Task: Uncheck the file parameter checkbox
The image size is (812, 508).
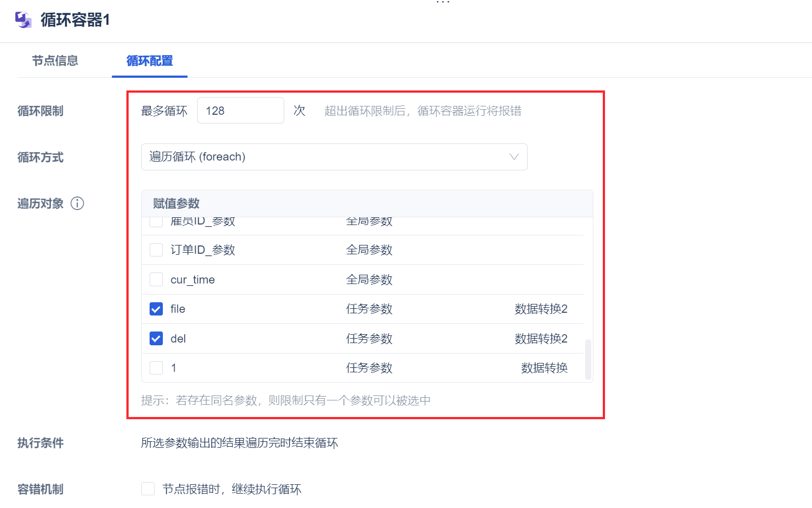Action: (x=156, y=309)
